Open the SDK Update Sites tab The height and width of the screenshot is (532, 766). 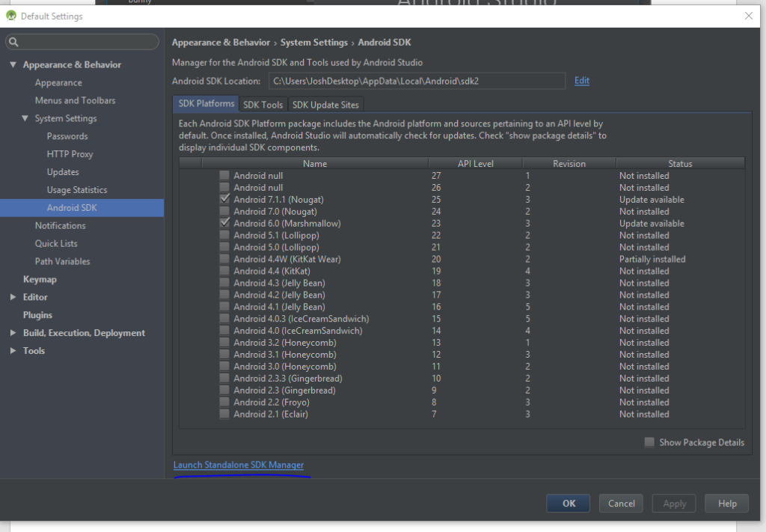tap(325, 105)
